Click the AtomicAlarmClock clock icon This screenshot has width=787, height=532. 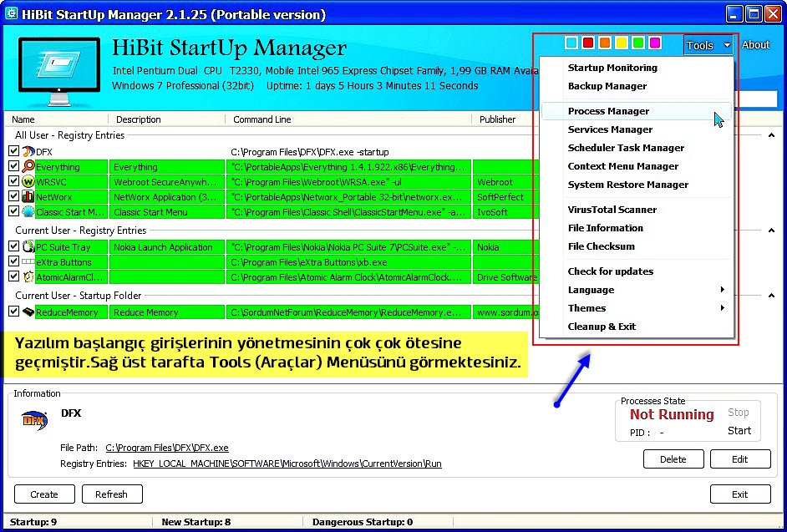point(28,277)
